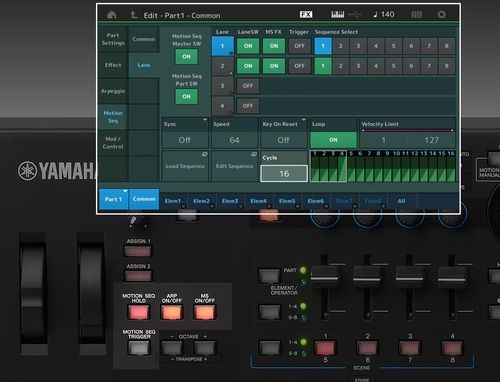The image size is (500, 382).
Task: Select Lane 3 button
Action: [222, 86]
